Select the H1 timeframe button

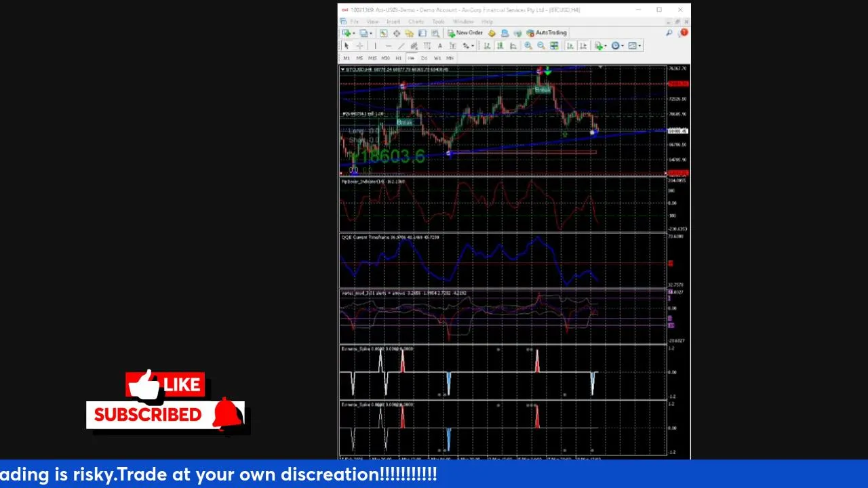pos(398,58)
